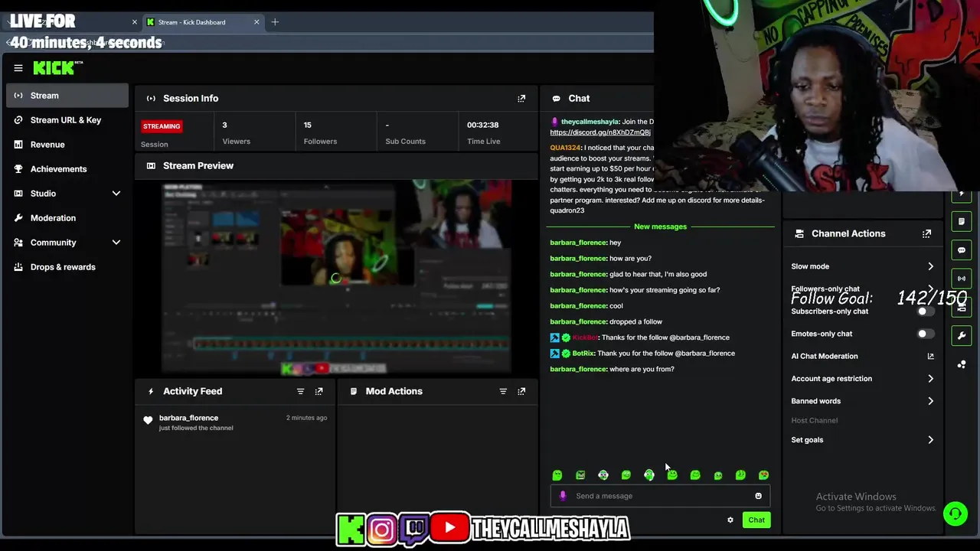Click the Followers count value
The image size is (980, 551).
[x=307, y=125]
